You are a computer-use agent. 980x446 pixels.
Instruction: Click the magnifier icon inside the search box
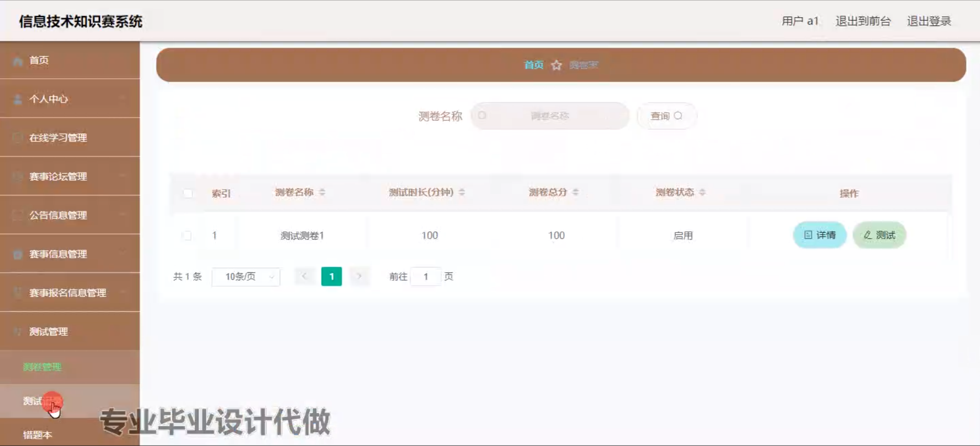(482, 115)
